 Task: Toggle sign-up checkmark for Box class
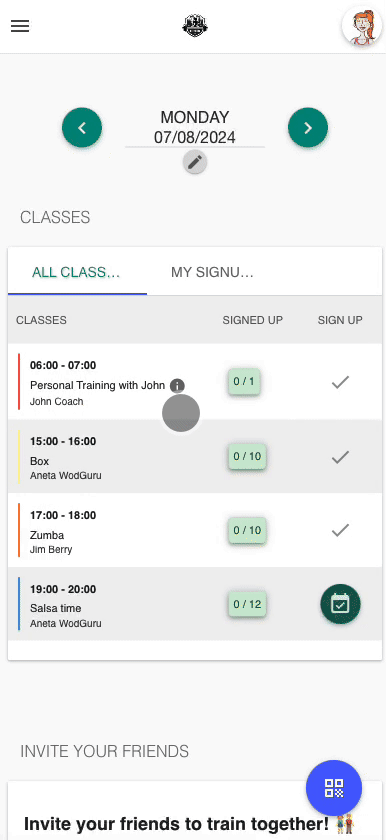[340, 456]
